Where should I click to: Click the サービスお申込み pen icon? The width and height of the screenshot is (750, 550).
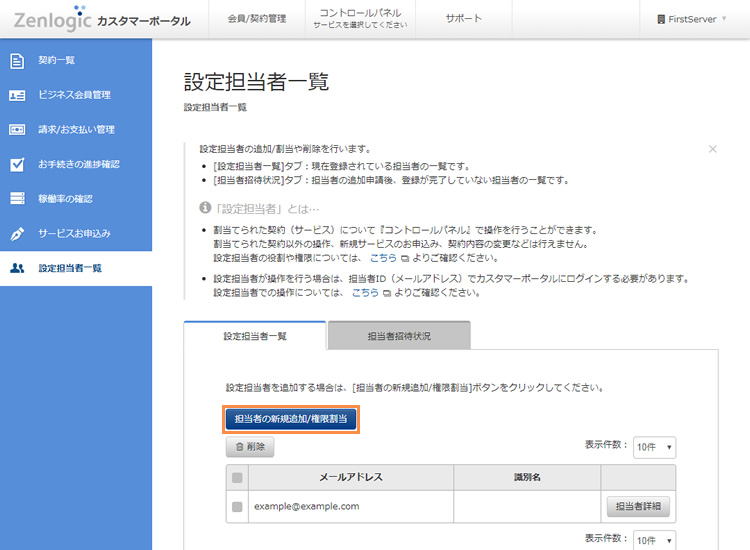point(17,233)
